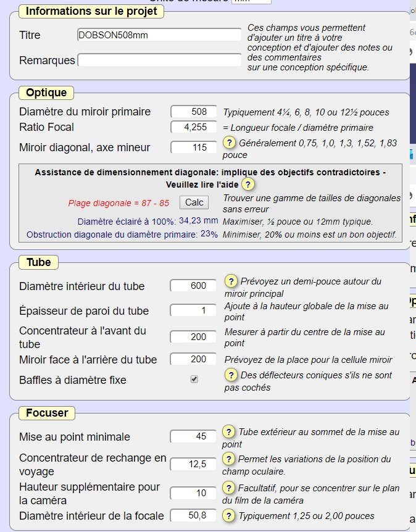The width and height of the screenshot is (416, 532).
Task: Click the Optique section heading
Action: click(x=46, y=93)
